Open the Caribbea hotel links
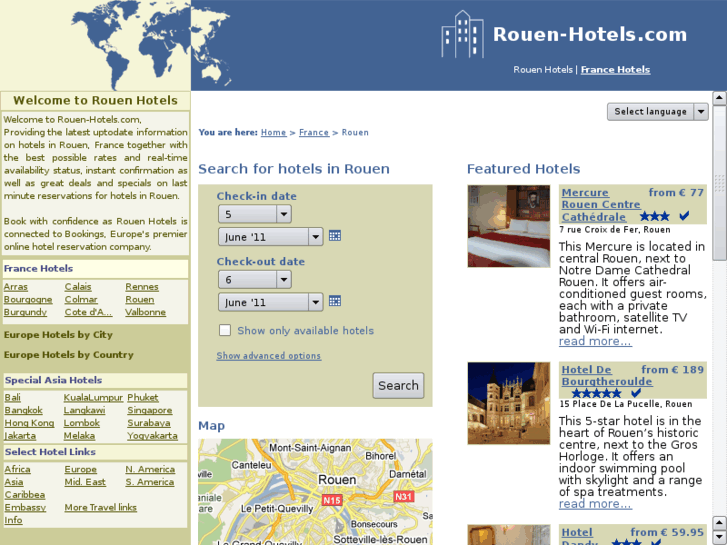This screenshot has height=545, width=727. [25, 495]
